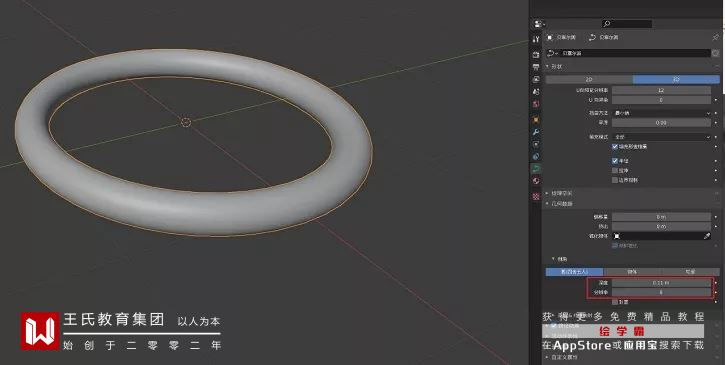This screenshot has width=725, height=365.
Task: Click the fake user shield icon
Action: 716,53
